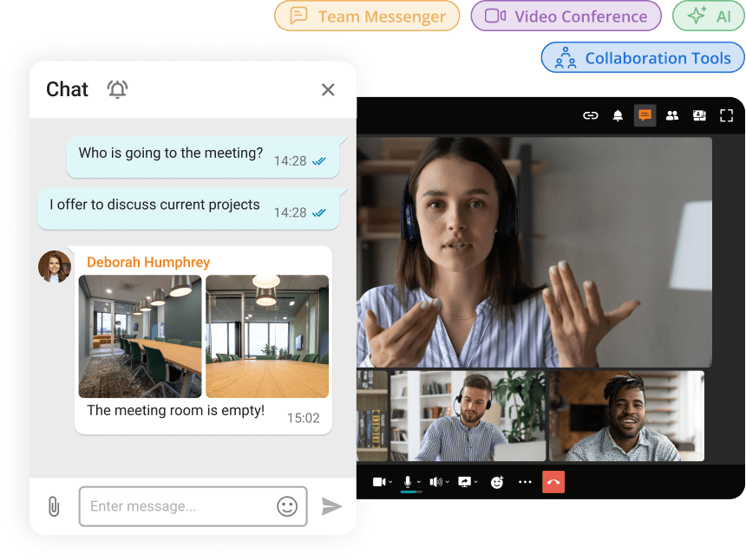Image resolution: width=746 pixels, height=560 pixels.
Task: Toggle the speaker sound
Action: pos(435,482)
